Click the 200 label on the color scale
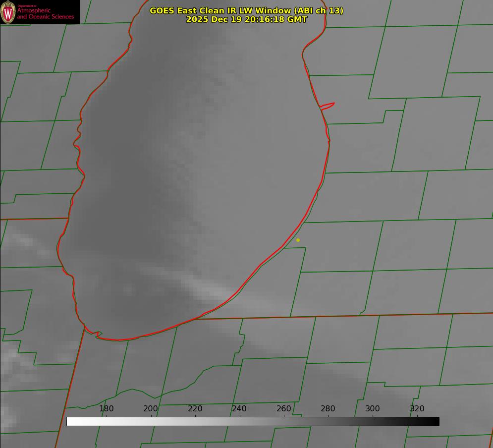493x448 pixels. (151, 408)
